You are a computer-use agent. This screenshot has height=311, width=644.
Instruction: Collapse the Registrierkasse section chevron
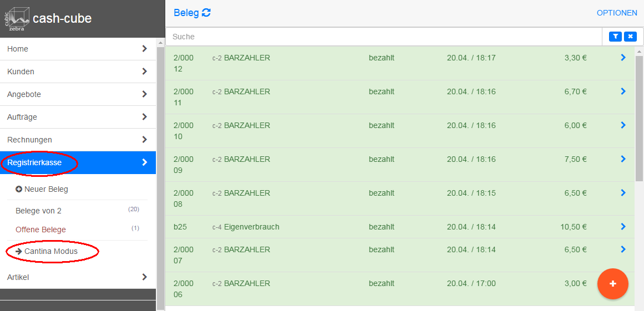144,162
